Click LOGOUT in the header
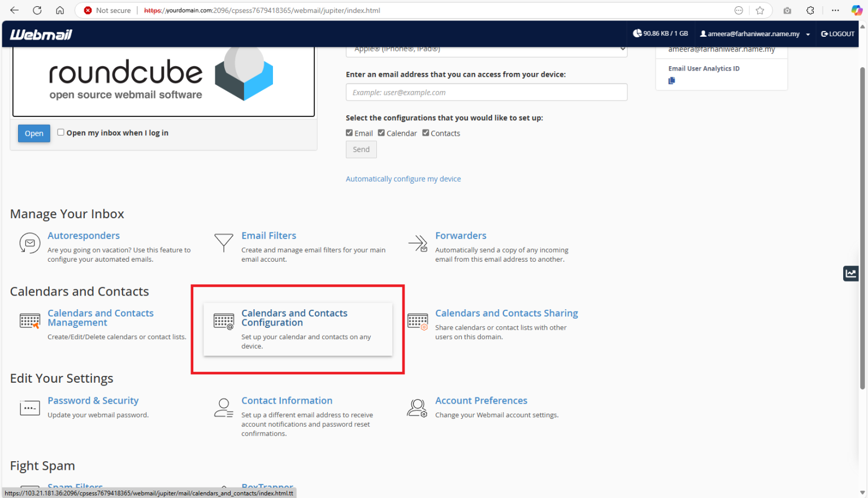 (837, 33)
